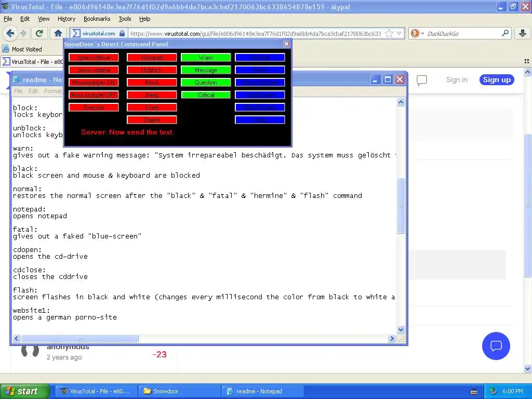The width and height of the screenshot is (532, 399).
Task: Open Notepad's Format menu
Action: coord(54,91)
